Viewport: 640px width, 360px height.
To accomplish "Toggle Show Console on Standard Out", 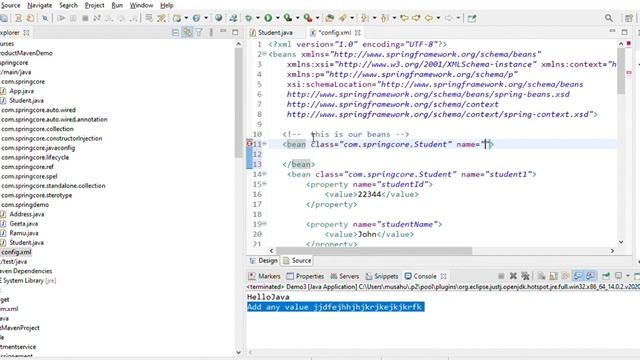I will tap(578, 276).
